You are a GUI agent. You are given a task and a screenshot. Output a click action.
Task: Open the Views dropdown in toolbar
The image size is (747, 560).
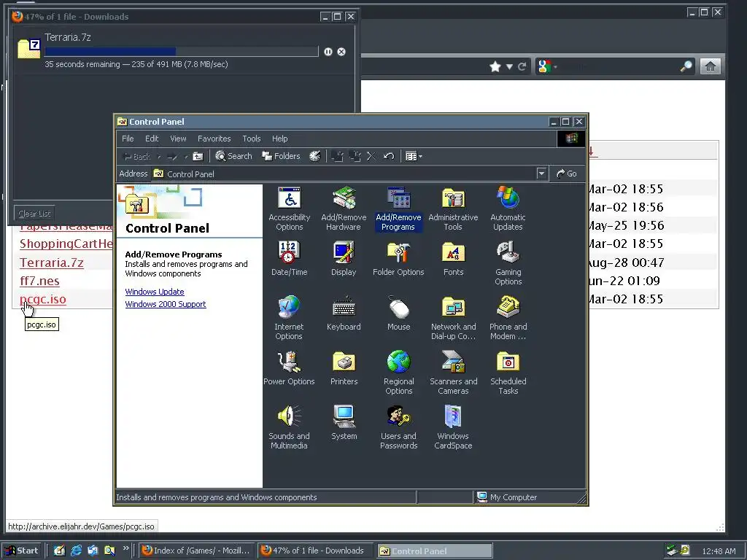(414, 156)
